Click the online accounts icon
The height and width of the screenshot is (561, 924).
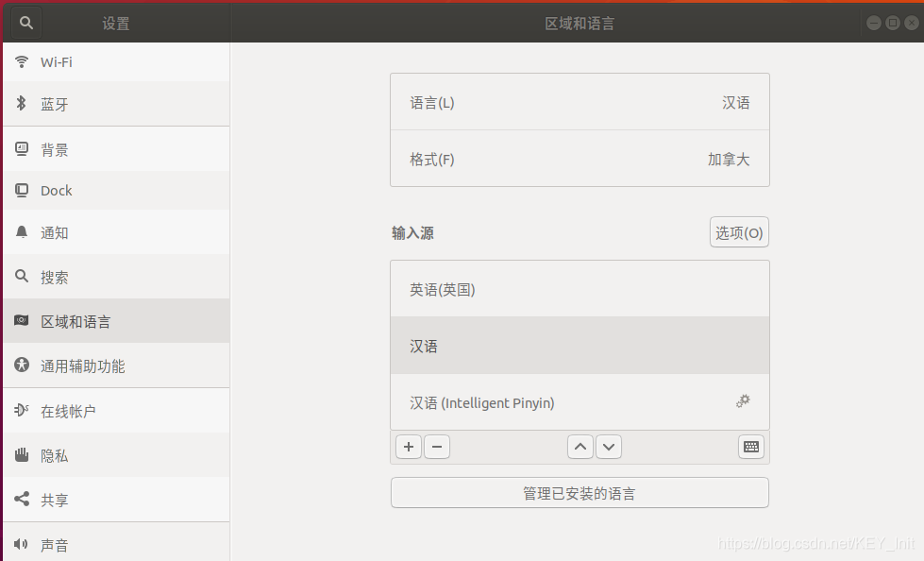click(22, 409)
